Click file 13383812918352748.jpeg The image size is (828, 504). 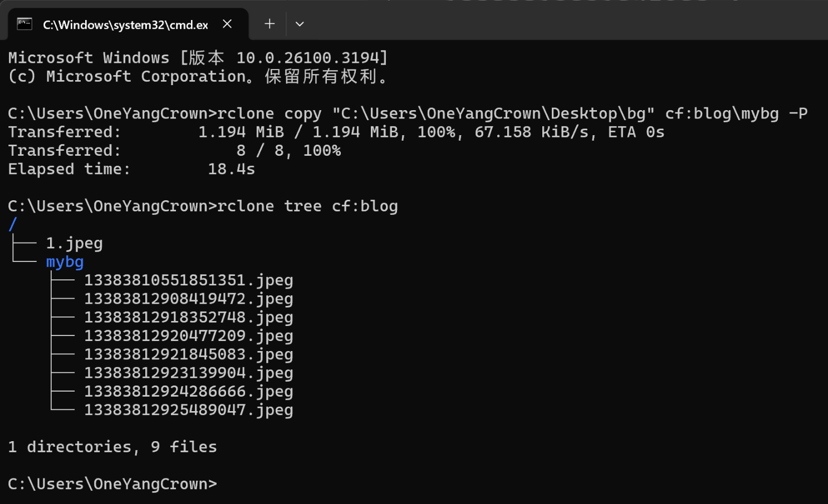click(x=188, y=317)
